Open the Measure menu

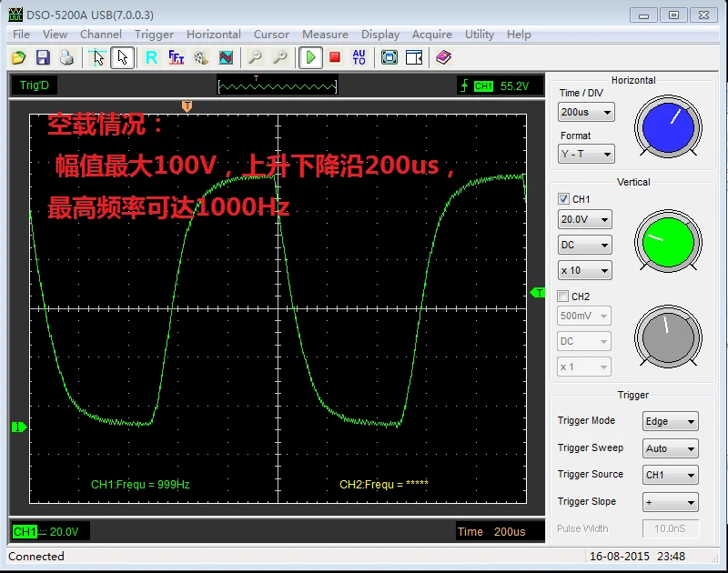[325, 35]
